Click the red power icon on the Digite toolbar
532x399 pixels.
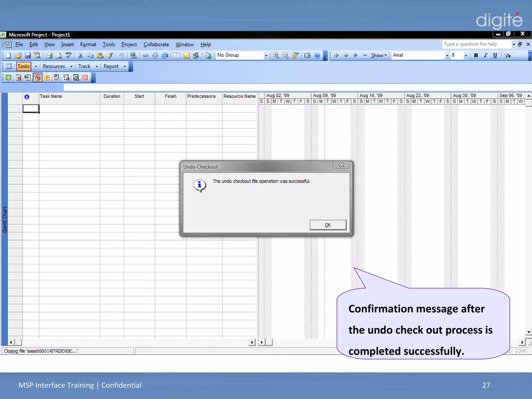tap(85, 77)
